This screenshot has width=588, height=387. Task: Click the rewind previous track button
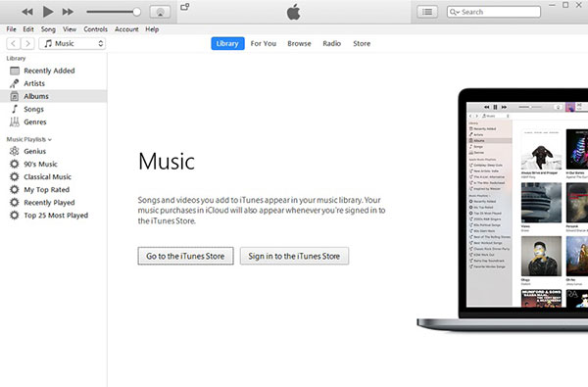[x=27, y=12]
